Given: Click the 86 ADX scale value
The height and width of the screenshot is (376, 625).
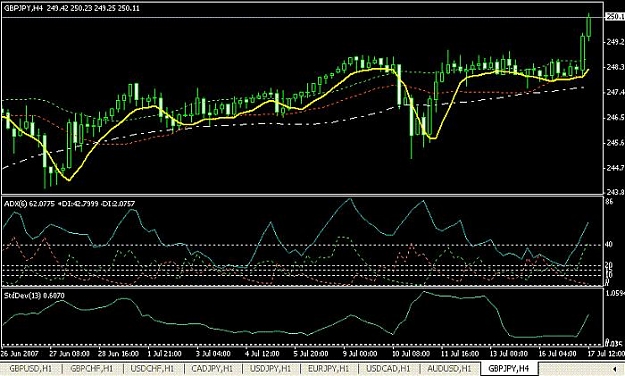Looking at the screenshot, I should [609, 202].
